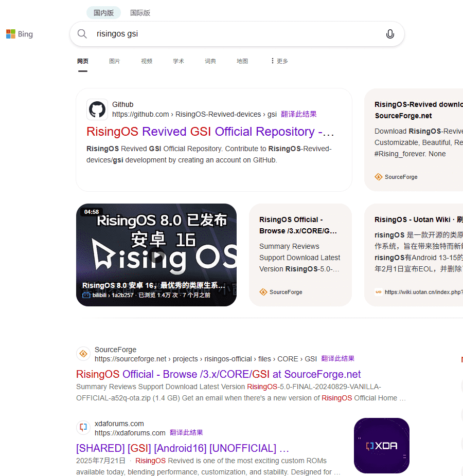Play the RisingOS 8.0 bilibili video
Viewport: 463px width, 476px height.
[x=156, y=255]
